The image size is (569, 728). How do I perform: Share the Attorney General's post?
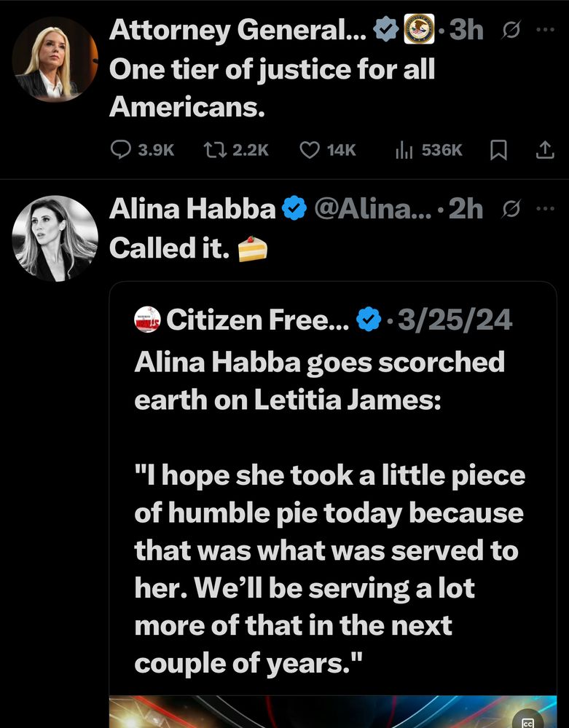(x=544, y=149)
